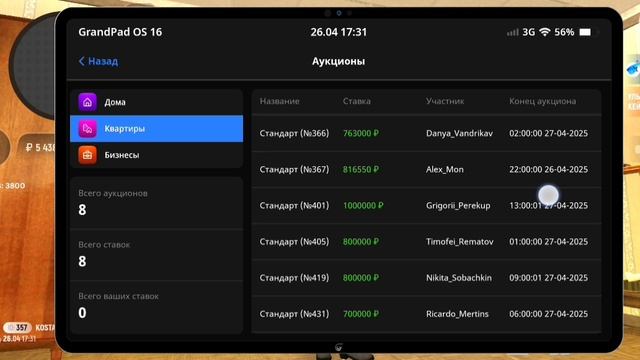
Task: Click end time 06:00:00 27-04-2025
Action: coord(549,314)
